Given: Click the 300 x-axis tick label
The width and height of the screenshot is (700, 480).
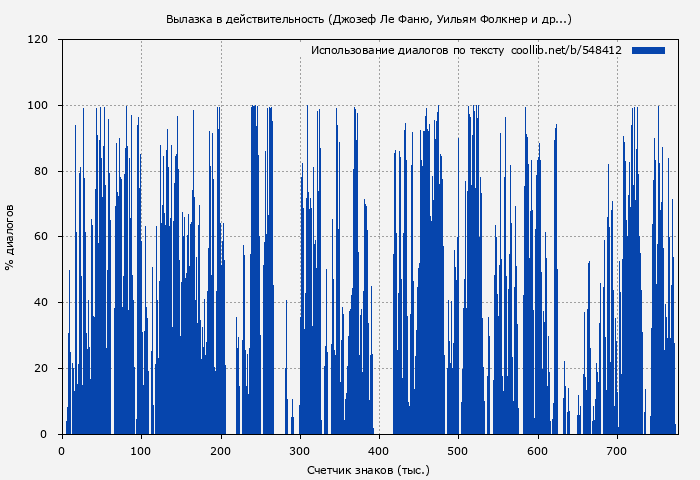Looking at the screenshot, I should (300, 449).
